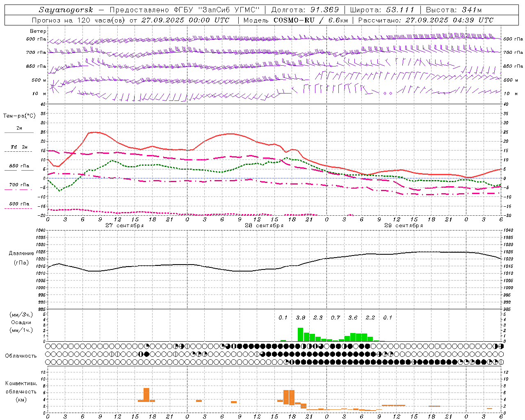
Task: Click the left 10 м wind level label
Action: point(39,94)
